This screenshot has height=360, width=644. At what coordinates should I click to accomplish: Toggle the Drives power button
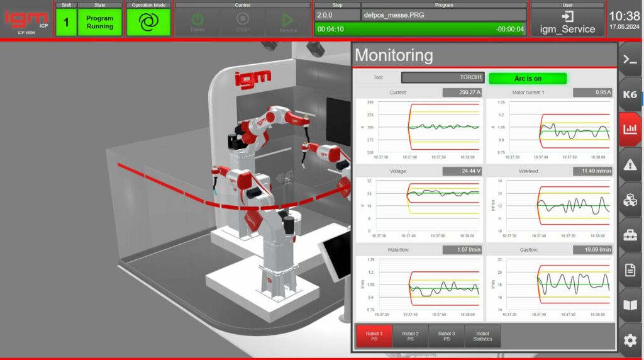pyautogui.click(x=197, y=22)
